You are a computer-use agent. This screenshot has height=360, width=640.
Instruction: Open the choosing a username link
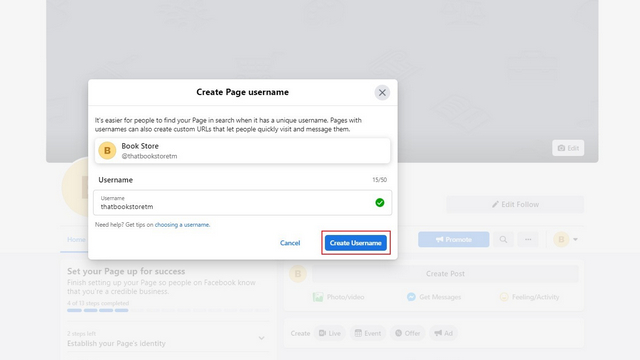(182, 224)
